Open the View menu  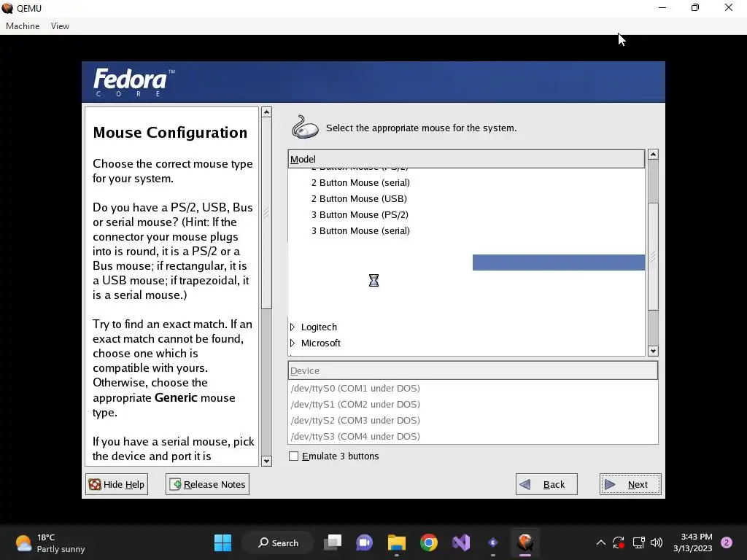coord(60,26)
